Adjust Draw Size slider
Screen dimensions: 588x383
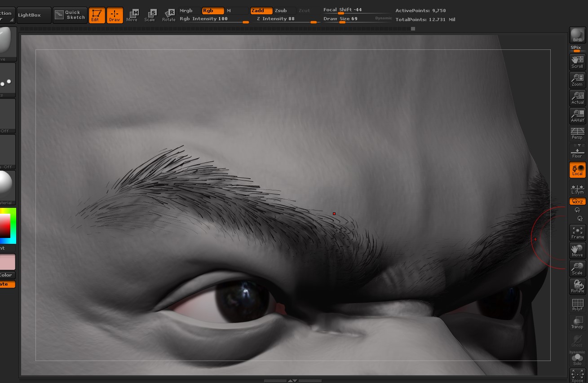[x=348, y=19]
